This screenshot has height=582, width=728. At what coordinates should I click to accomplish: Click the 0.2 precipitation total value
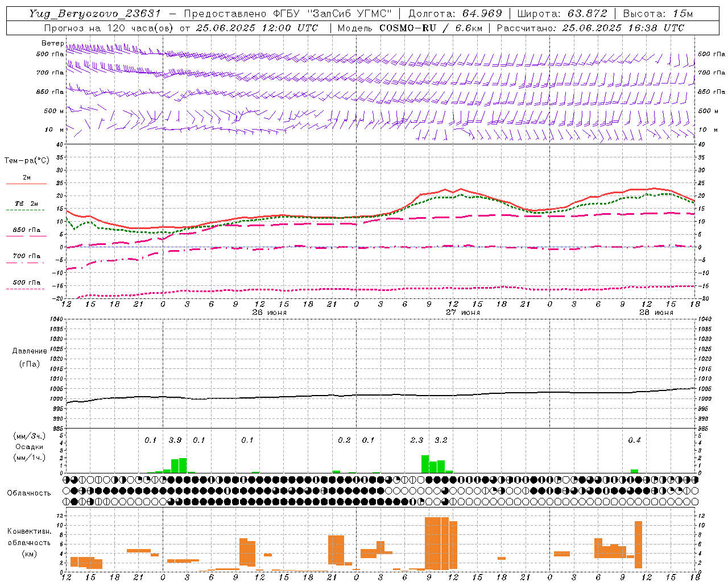coord(344,440)
